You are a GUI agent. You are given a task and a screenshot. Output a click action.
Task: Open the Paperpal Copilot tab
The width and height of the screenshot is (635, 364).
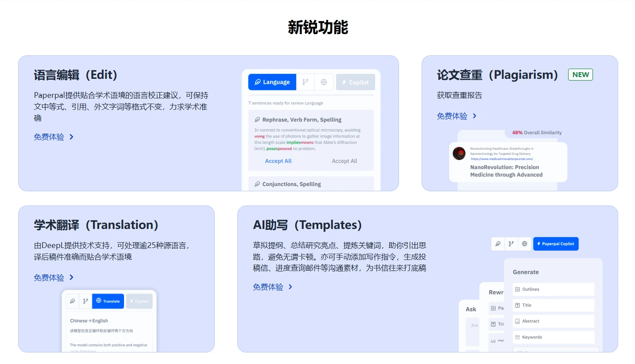point(556,244)
